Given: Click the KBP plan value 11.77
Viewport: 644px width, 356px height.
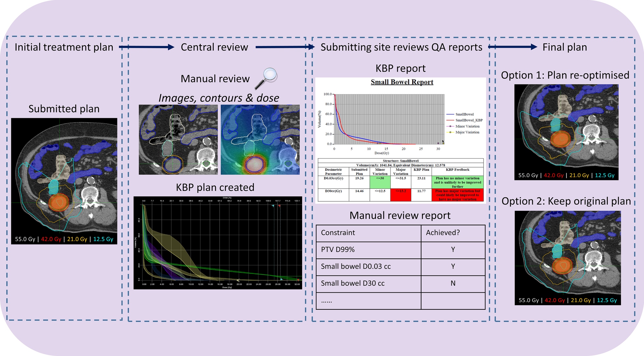Looking at the screenshot, I should (x=421, y=191).
